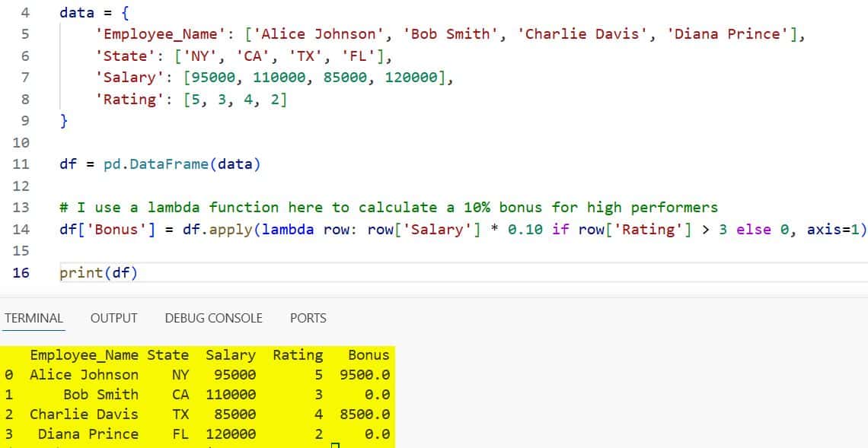Click the closing brace on line 9
Screen dimensions: 868x448
point(62,121)
